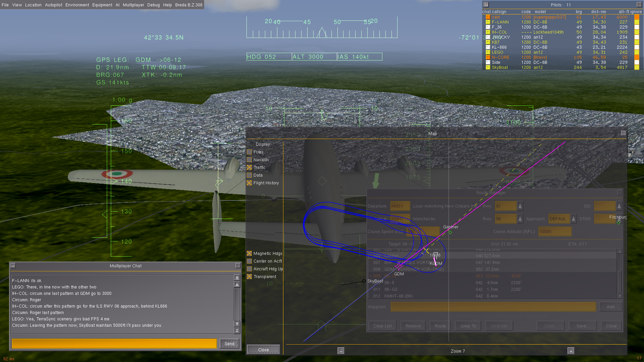This screenshot has width=644, height=362.
Task: Click the SID combo field
Action: pos(605,206)
